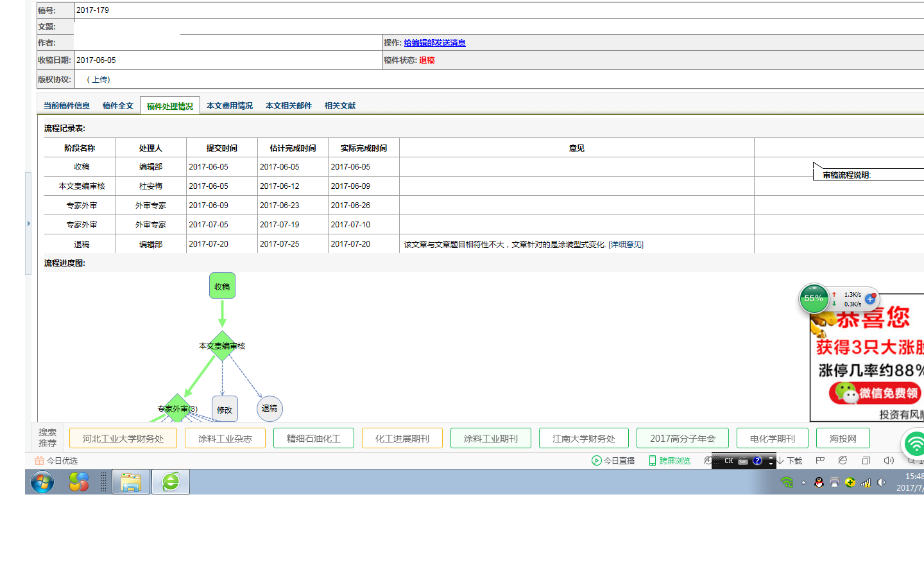The height and width of the screenshot is (578, 924).
Task: Switch to the 稿件全文 tab
Action: (118, 106)
